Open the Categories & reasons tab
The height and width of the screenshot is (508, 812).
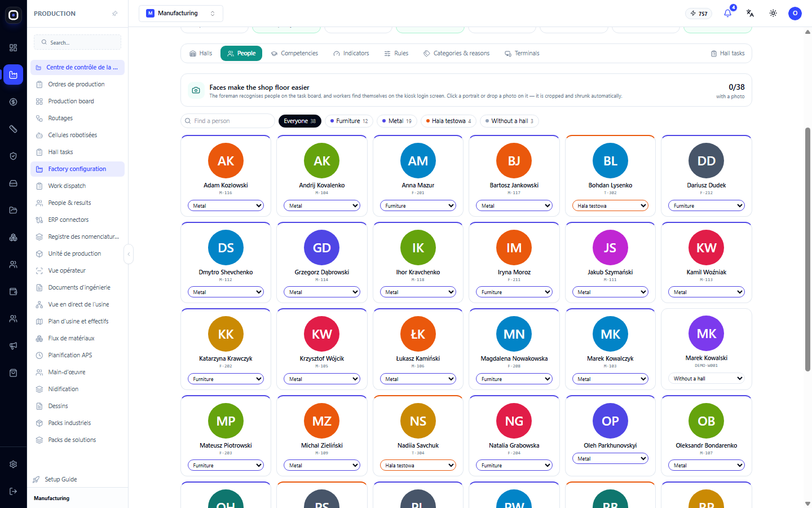pos(457,53)
